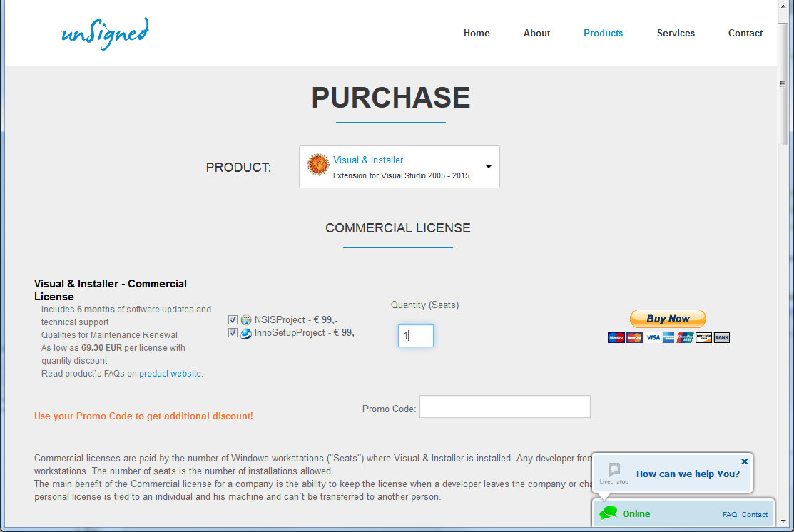
Task: Click the American Express card icon
Action: 669,337
